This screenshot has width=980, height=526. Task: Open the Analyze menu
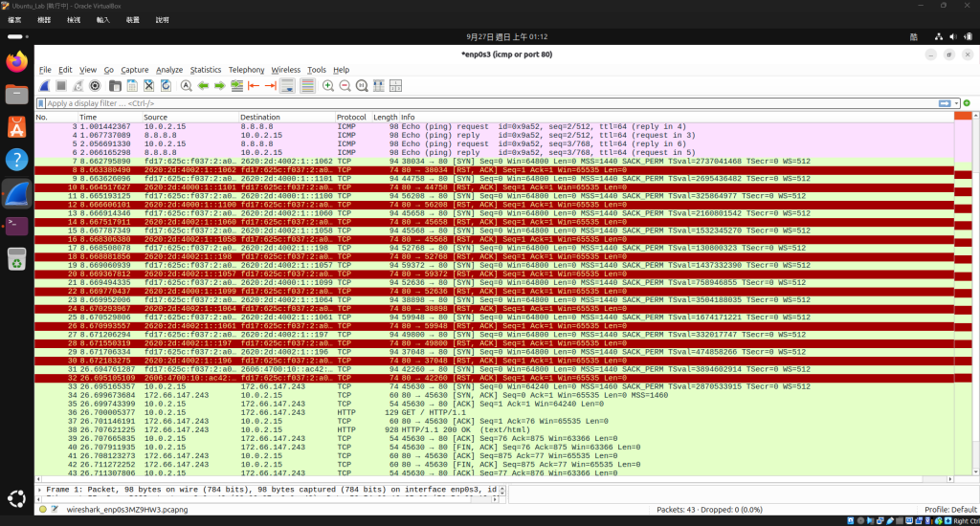coord(169,70)
